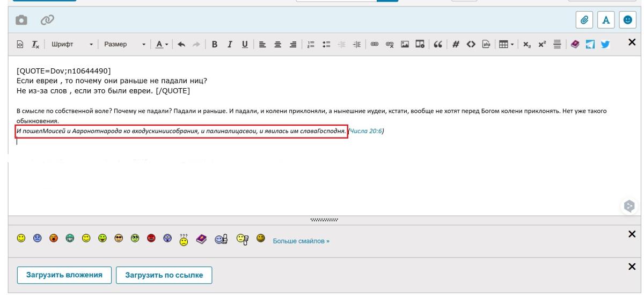Insert the thumbs-down emoticon

[243, 240]
